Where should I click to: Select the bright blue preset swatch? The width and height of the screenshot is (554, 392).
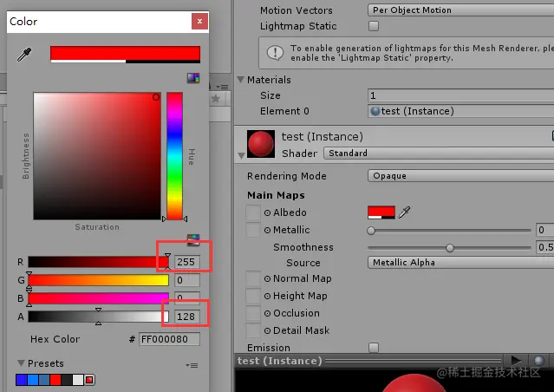32,380
